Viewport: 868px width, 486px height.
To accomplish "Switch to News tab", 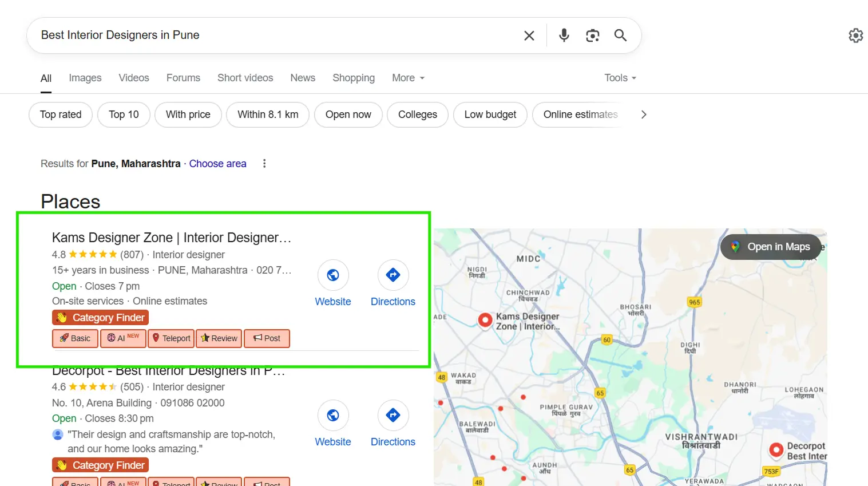I will [303, 78].
